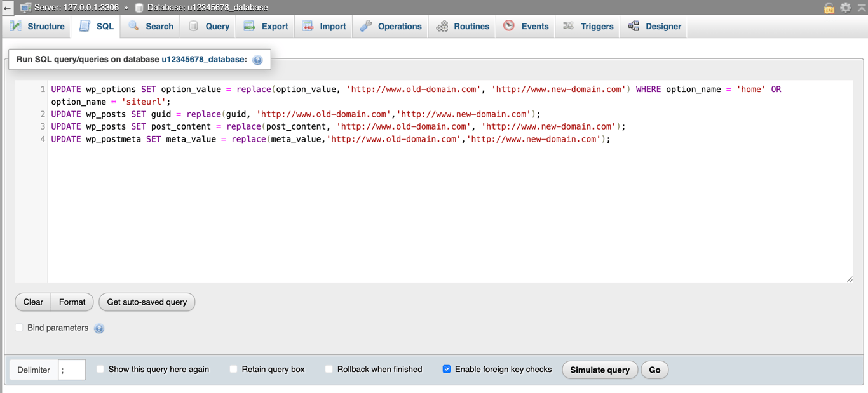The image size is (868, 393).
Task: Click the back arrow in the navigation bar
Action: (x=7, y=7)
